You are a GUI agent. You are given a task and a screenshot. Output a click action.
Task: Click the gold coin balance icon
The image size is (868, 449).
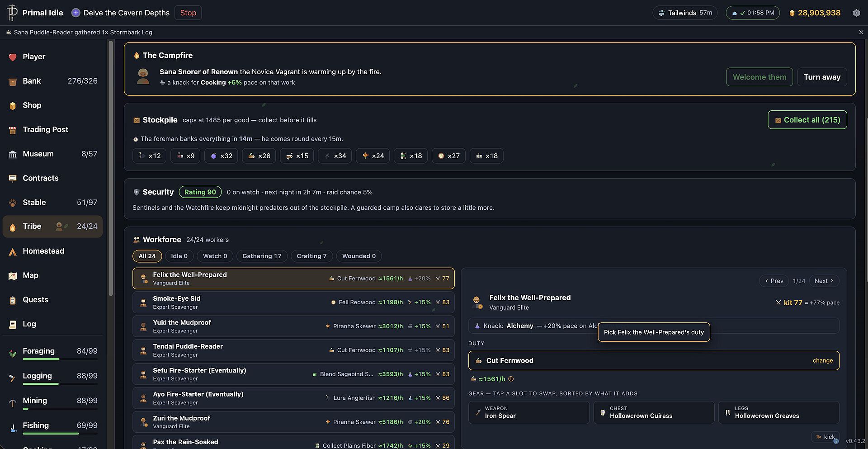[x=792, y=13]
